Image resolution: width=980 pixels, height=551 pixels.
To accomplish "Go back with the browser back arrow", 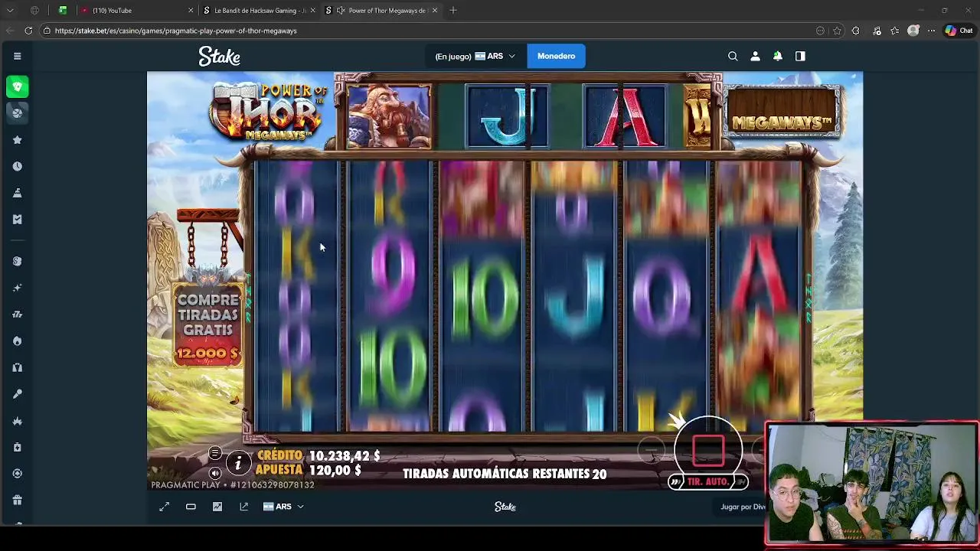I will [10, 31].
